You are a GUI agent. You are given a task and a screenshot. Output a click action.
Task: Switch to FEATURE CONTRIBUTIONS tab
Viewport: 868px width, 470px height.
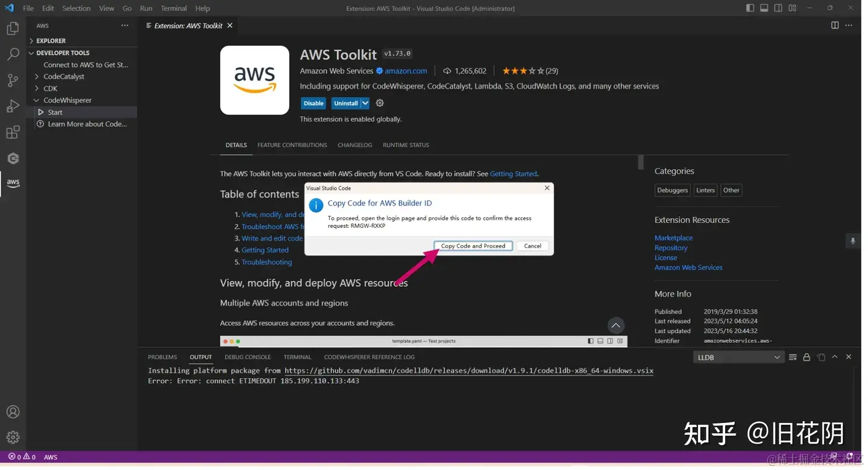click(292, 145)
